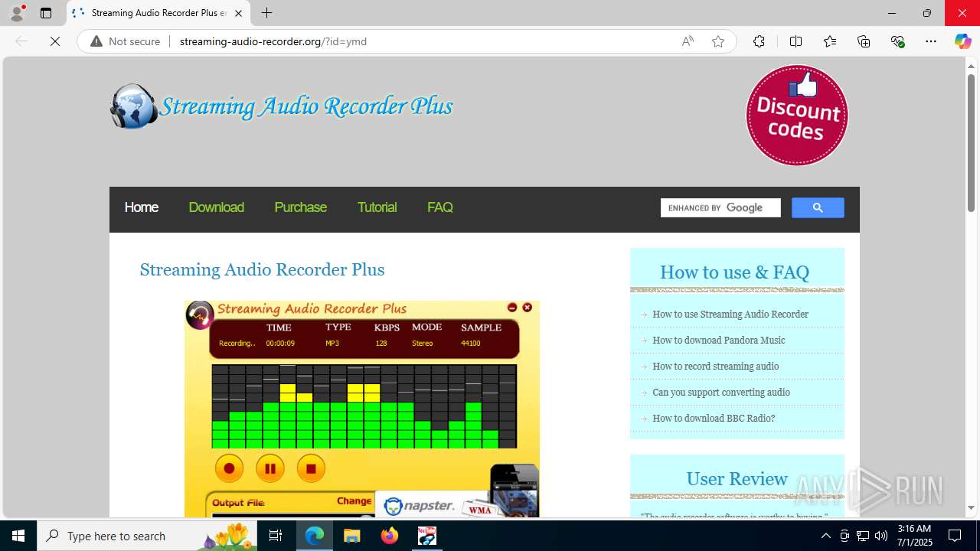980x551 pixels.
Task: Open a new browser tab
Action: 266,13
